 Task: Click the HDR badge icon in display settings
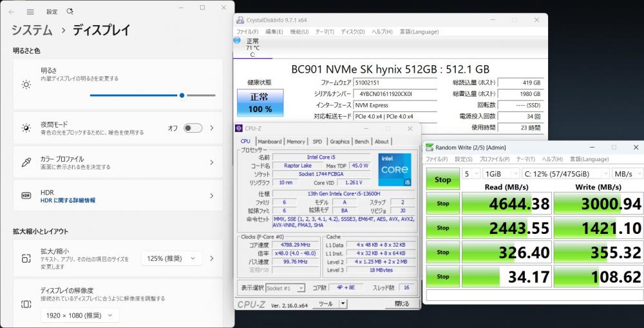[26, 196]
